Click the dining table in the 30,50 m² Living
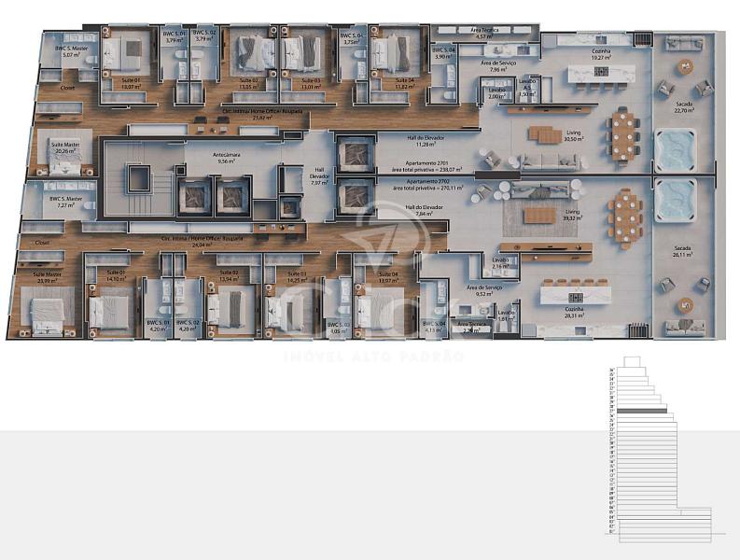This screenshot has height=560, width=740. [x=624, y=133]
